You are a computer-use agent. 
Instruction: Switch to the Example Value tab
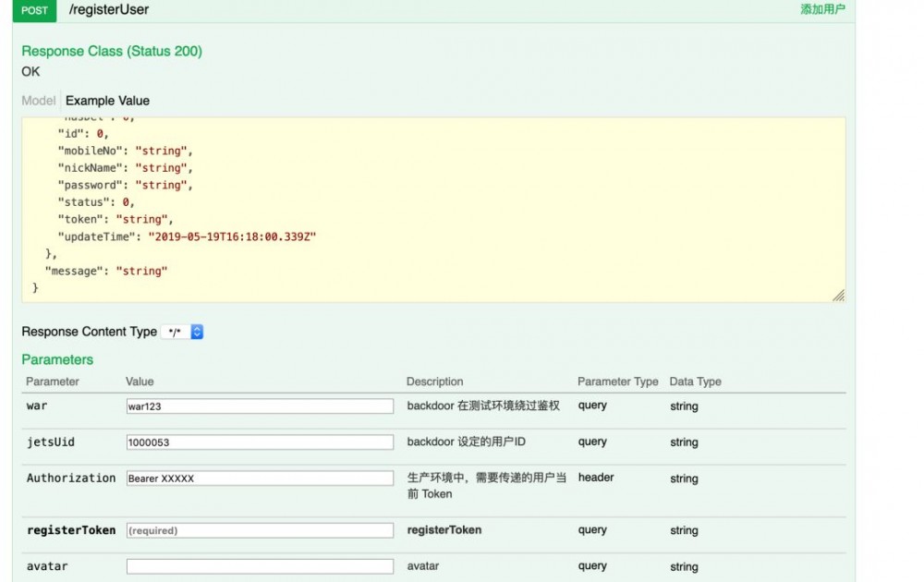(x=107, y=101)
